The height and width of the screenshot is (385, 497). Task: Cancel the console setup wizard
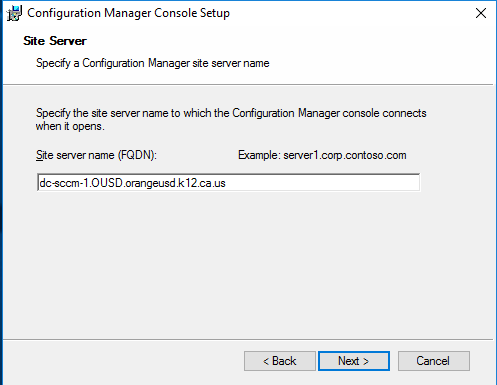pos(434,361)
